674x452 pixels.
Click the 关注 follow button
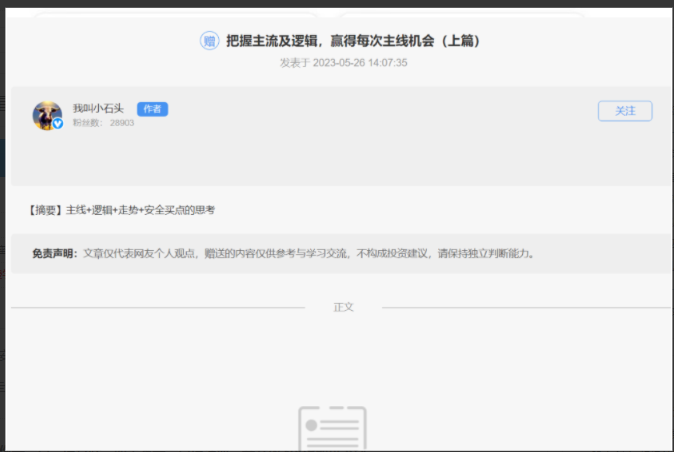coord(625,111)
